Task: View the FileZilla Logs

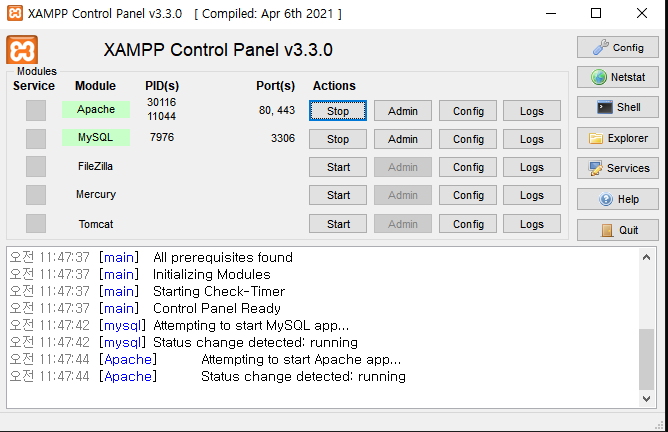Action: click(x=532, y=167)
